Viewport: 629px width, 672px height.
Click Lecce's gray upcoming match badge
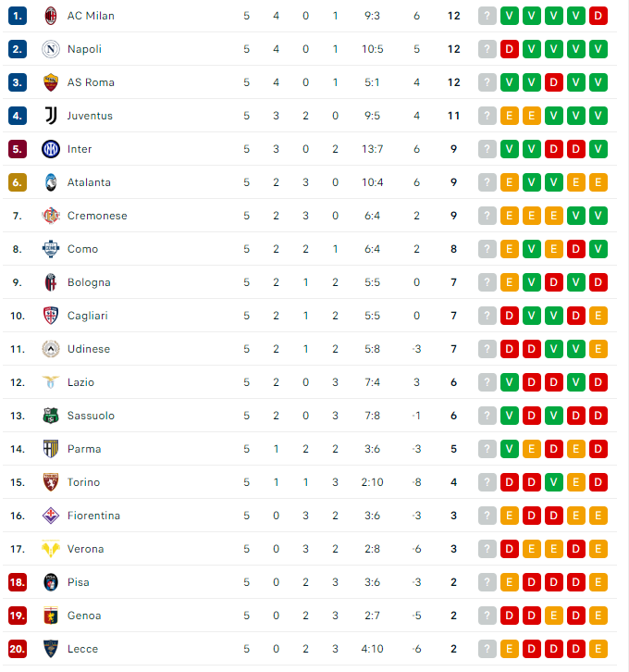(x=487, y=649)
